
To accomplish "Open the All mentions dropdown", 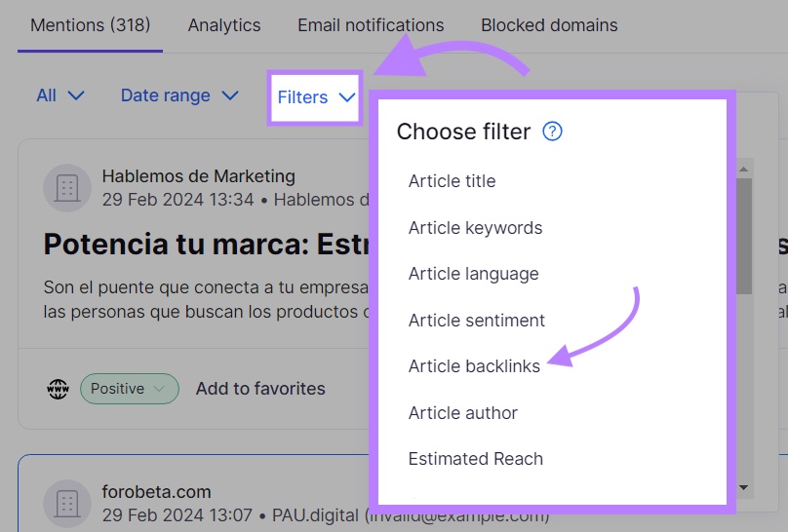I will (60, 95).
